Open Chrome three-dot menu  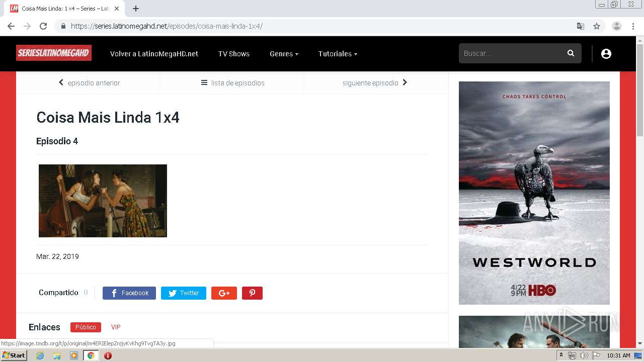tap(633, 26)
